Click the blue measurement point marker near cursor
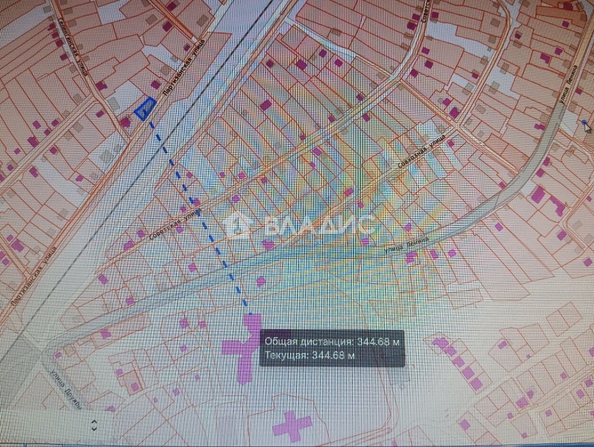This screenshot has height=447, width=594. 584,122
